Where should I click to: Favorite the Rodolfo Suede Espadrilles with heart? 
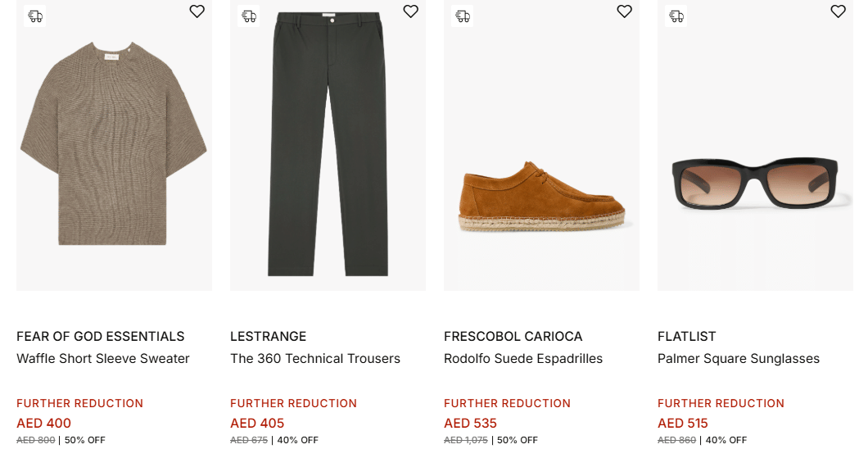click(624, 11)
